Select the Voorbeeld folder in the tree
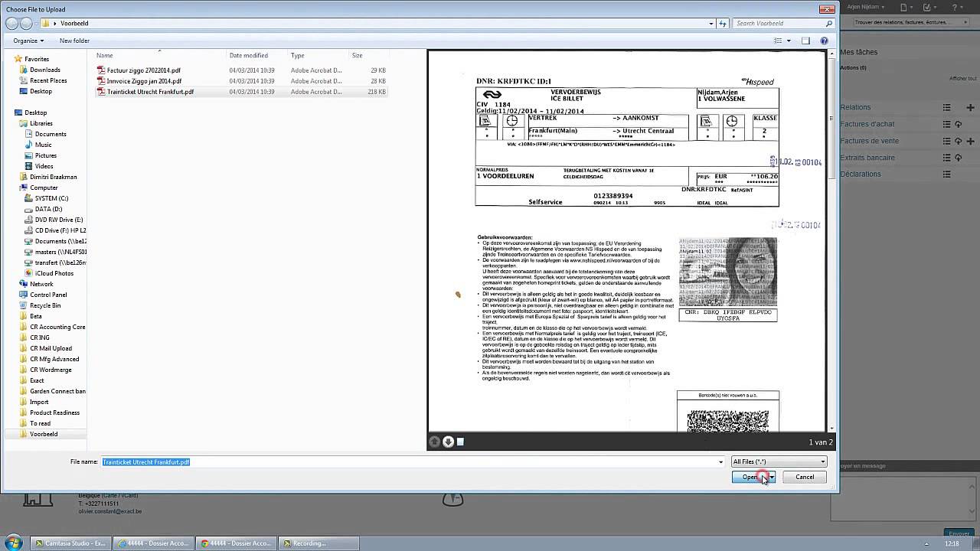The width and height of the screenshot is (980, 551). [x=44, y=434]
